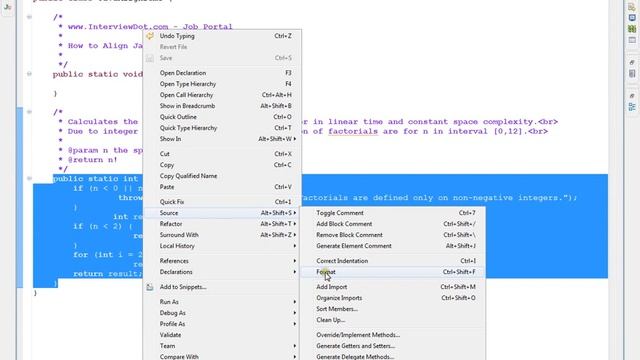Screen dimensions: 640x360
Task: Click the gray window icon in right trim
Action: click(x=632, y=40)
